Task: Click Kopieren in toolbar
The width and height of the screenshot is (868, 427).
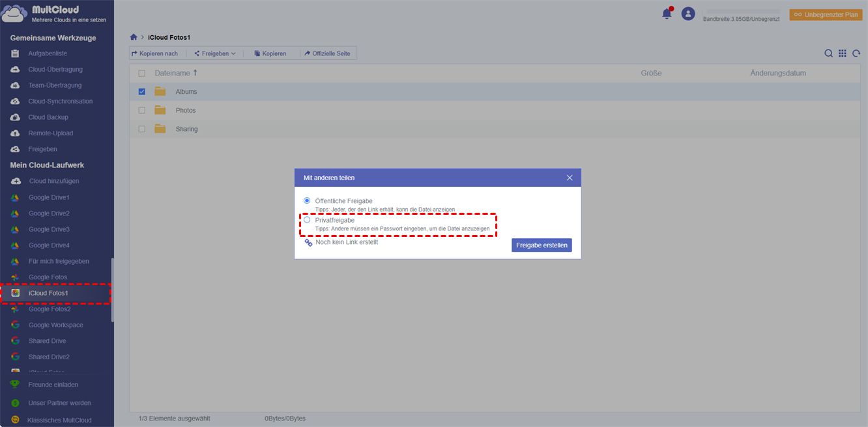Action: tap(270, 53)
